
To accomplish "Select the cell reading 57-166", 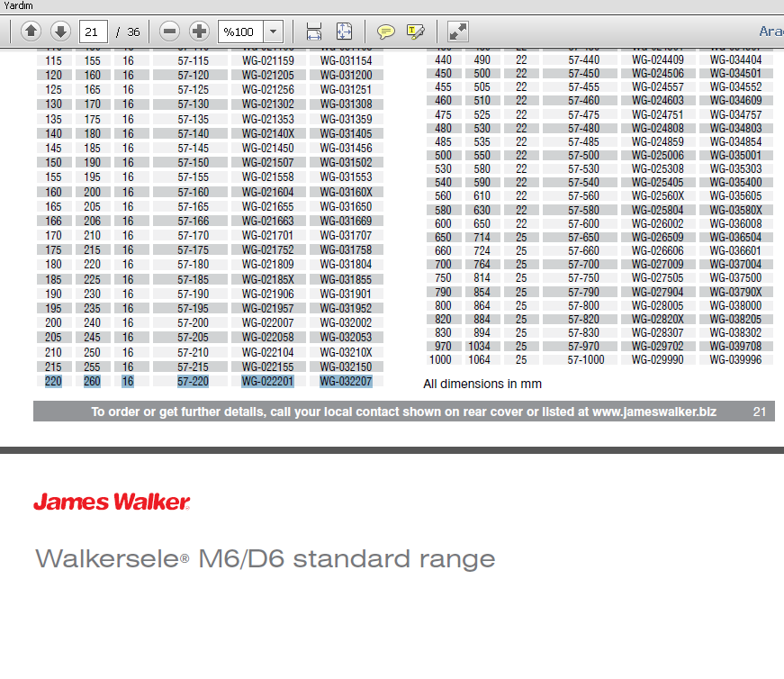I will click(193, 222).
